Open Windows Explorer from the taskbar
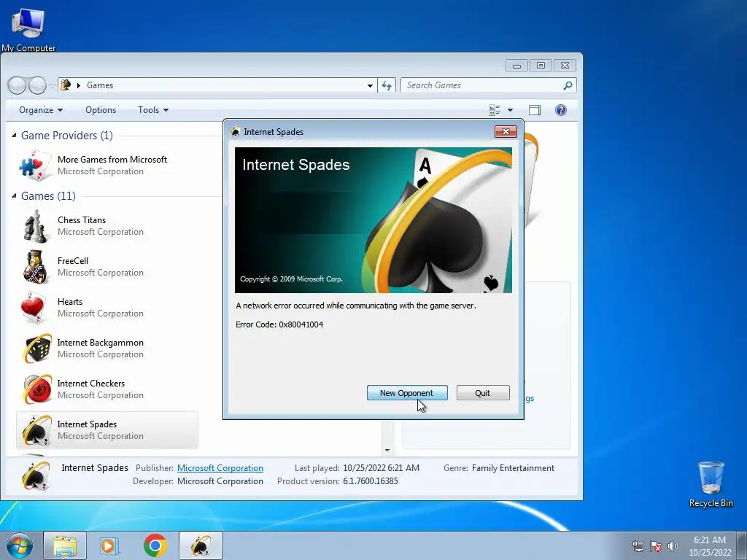 click(65, 545)
